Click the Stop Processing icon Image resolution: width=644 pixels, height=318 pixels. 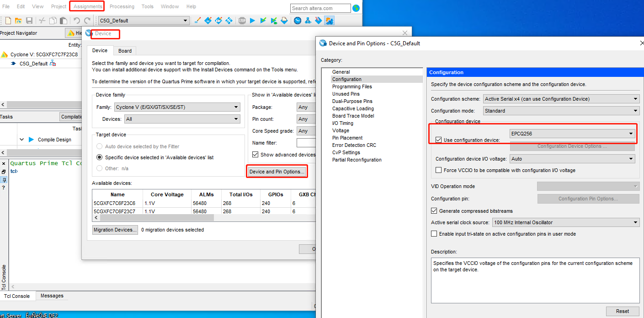click(x=242, y=21)
